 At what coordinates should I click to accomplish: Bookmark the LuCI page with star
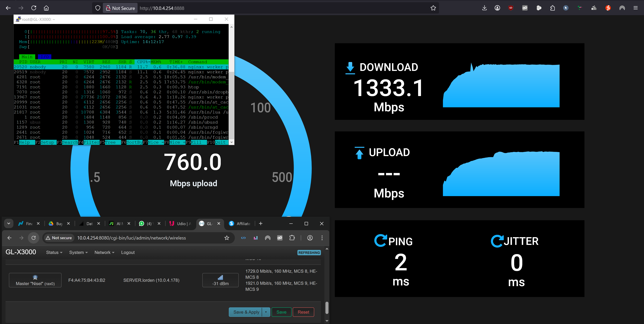[226, 238]
